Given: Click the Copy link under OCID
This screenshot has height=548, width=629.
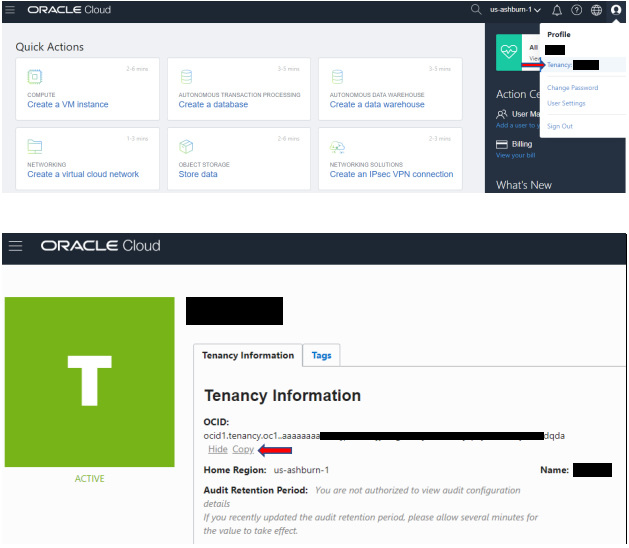Looking at the screenshot, I should click(x=243, y=449).
